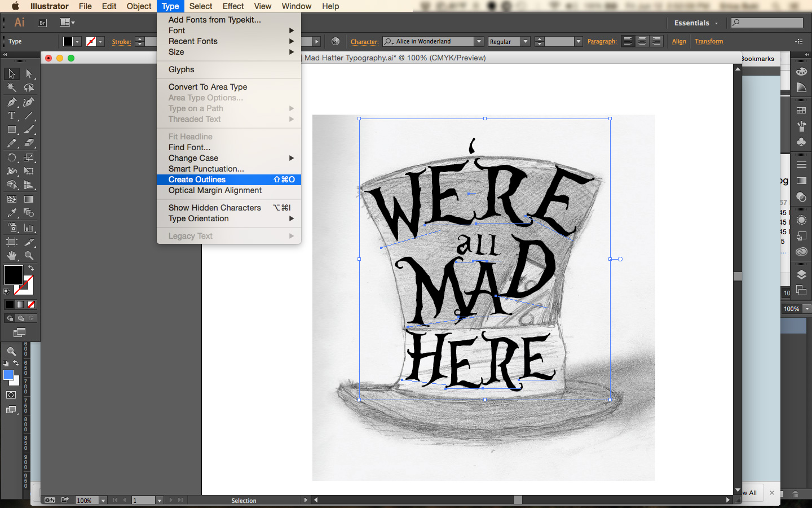Click the Go to Bridge icon
This screenshot has width=812, height=508.
point(42,23)
